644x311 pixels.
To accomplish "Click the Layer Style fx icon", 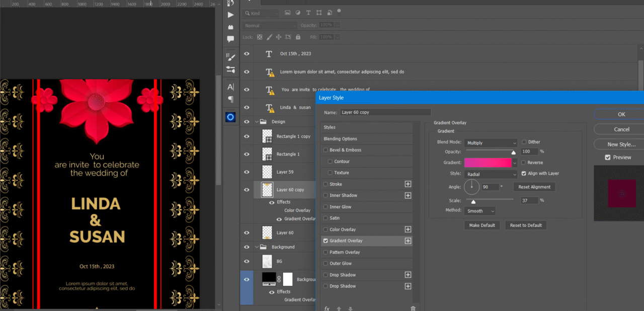I will click(327, 308).
